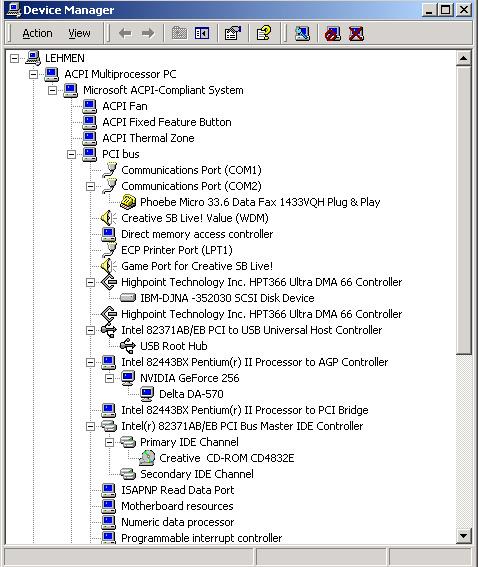478x567 pixels.
Task: Click the Primary IDE Channel icon
Action: (128, 442)
